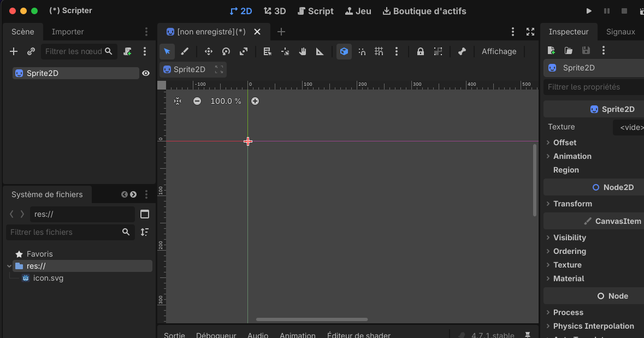The image size is (644, 338).
Task: Select the Move Mode tool
Action: click(x=209, y=51)
